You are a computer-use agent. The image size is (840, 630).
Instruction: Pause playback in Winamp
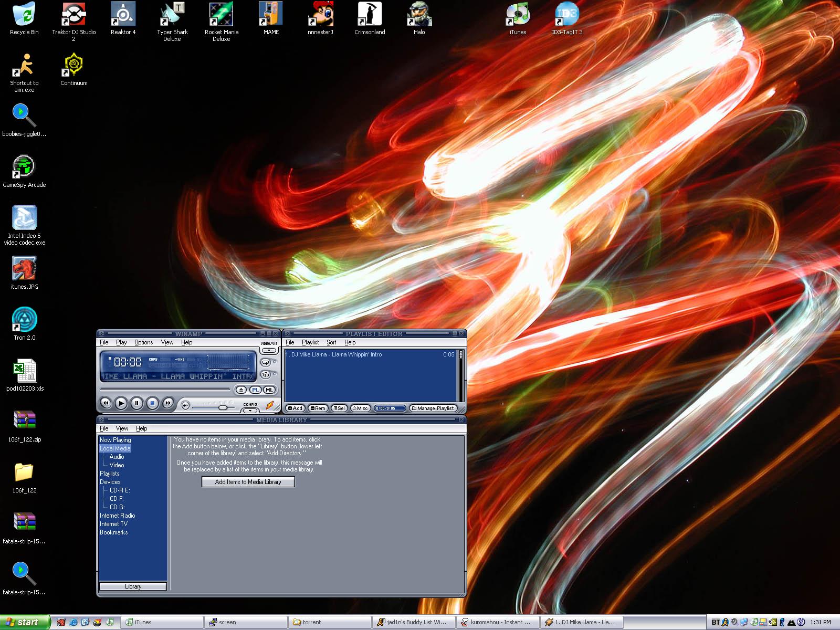[x=136, y=403]
